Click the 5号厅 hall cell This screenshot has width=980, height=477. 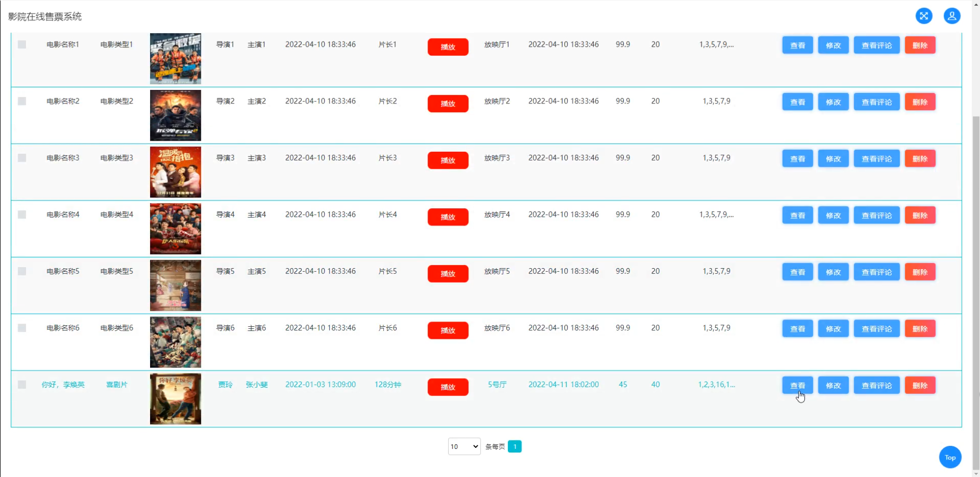coord(497,385)
